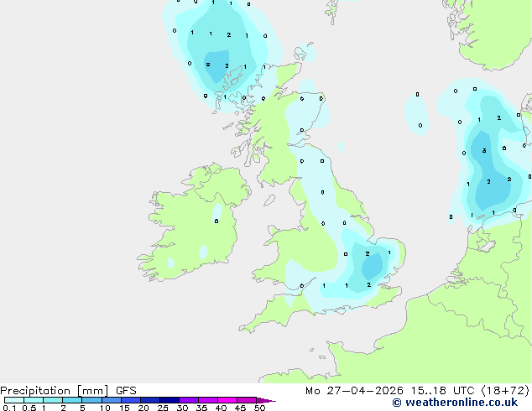Click the "40" legend scale label
Image resolution: width=532 pixels, height=411 pixels.
[x=221, y=408]
